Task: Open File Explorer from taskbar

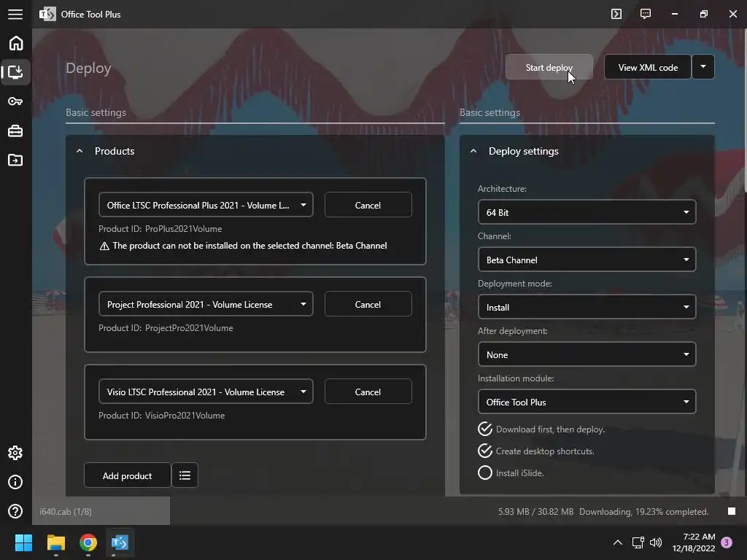Action: [55, 542]
